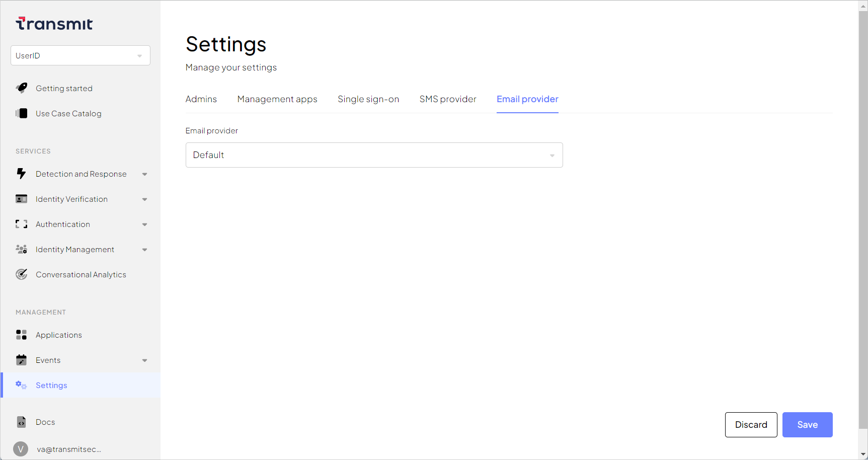Open the Email provider Default dropdown
868x460 pixels.
[x=374, y=155]
